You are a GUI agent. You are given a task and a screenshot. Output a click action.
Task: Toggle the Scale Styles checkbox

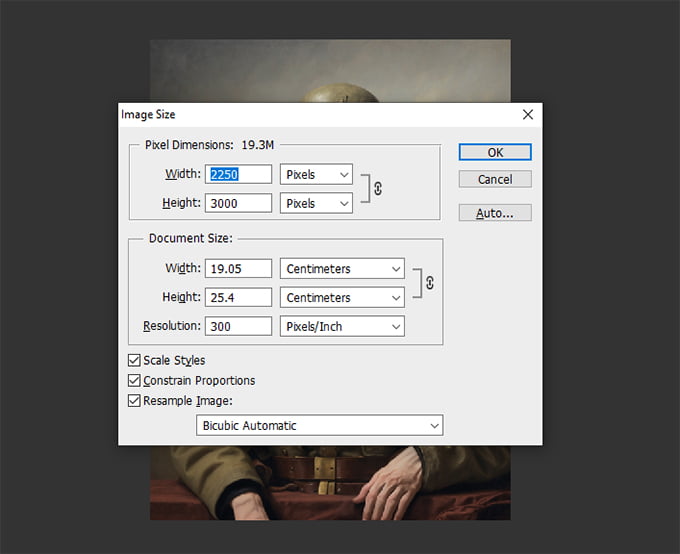134,360
